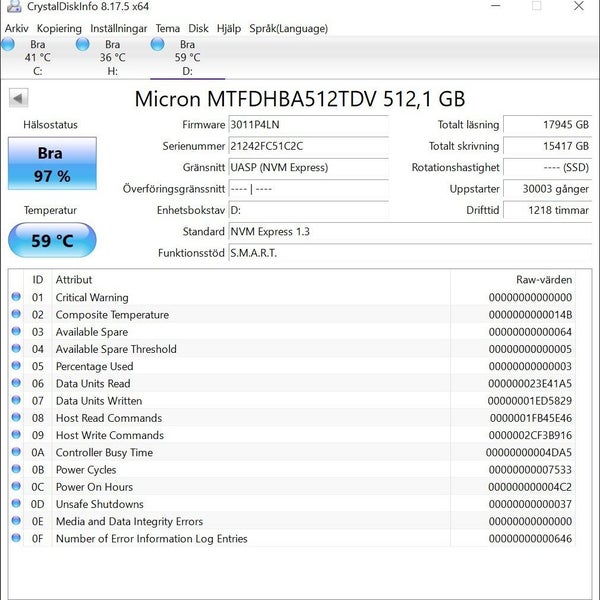600x600 pixels.
Task: Click the Bra 97 % health status button
Action: tap(52, 163)
